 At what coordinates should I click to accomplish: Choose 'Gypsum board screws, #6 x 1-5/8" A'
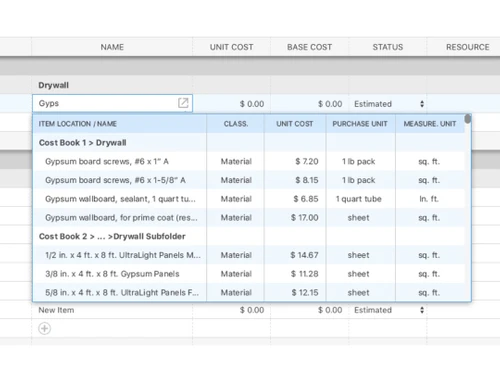pyautogui.click(x=115, y=180)
